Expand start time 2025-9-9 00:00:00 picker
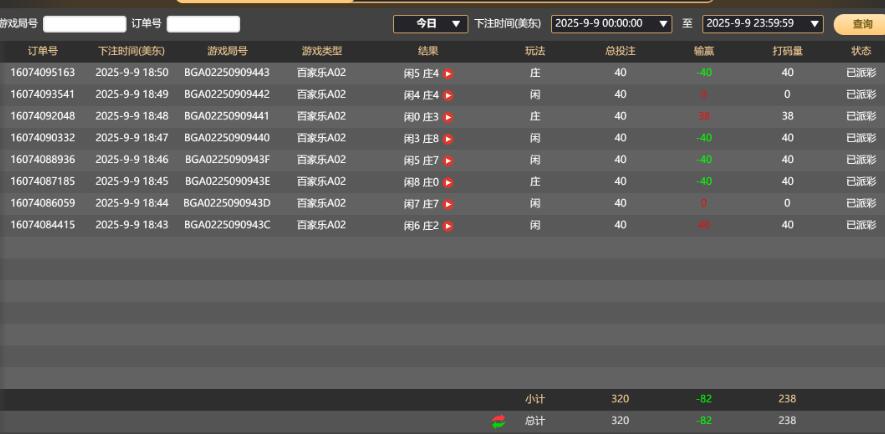This screenshot has height=434, width=885. pyautogui.click(x=610, y=23)
